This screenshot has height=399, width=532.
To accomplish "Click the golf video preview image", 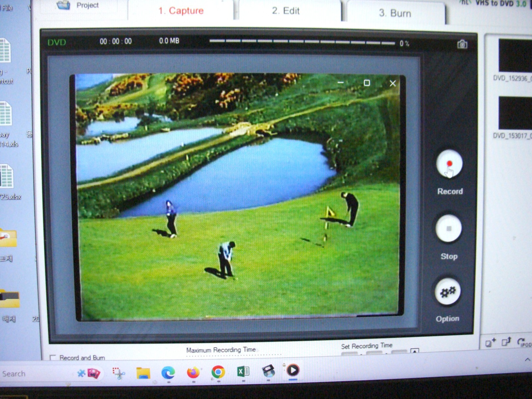I will pos(238,197).
